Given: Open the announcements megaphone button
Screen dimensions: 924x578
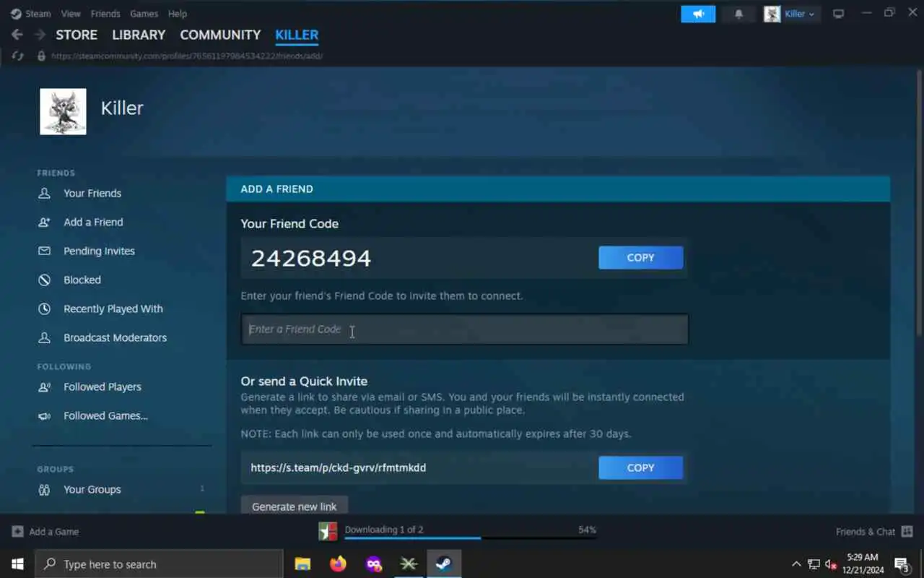Looking at the screenshot, I should coord(698,14).
